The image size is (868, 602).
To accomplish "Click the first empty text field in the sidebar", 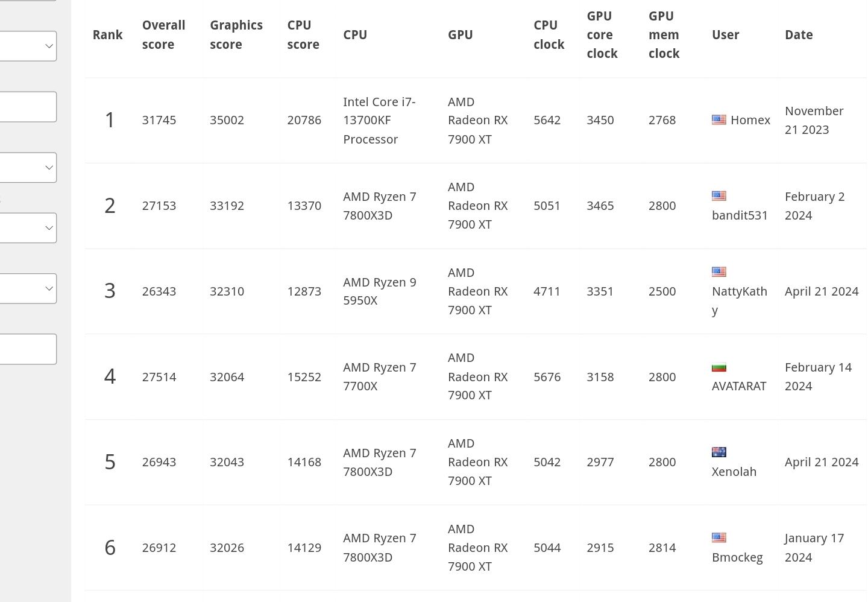I will [x=28, y=107].
